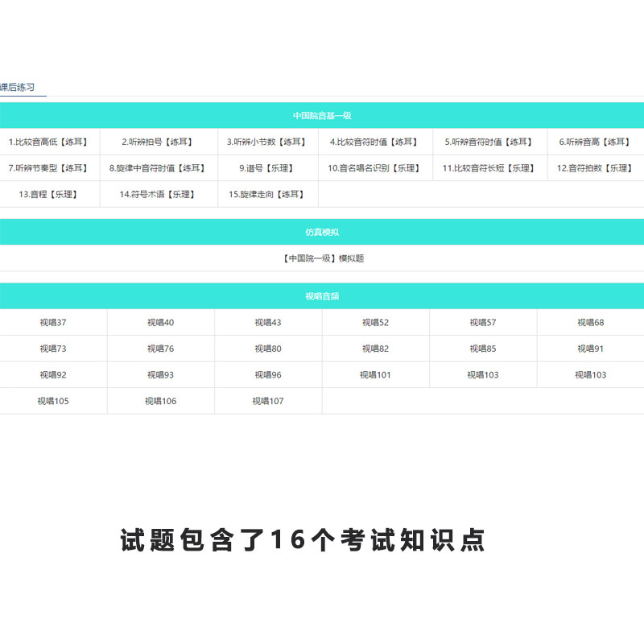
Task: Play audio 视唱68
Action: tap(591, 323)
